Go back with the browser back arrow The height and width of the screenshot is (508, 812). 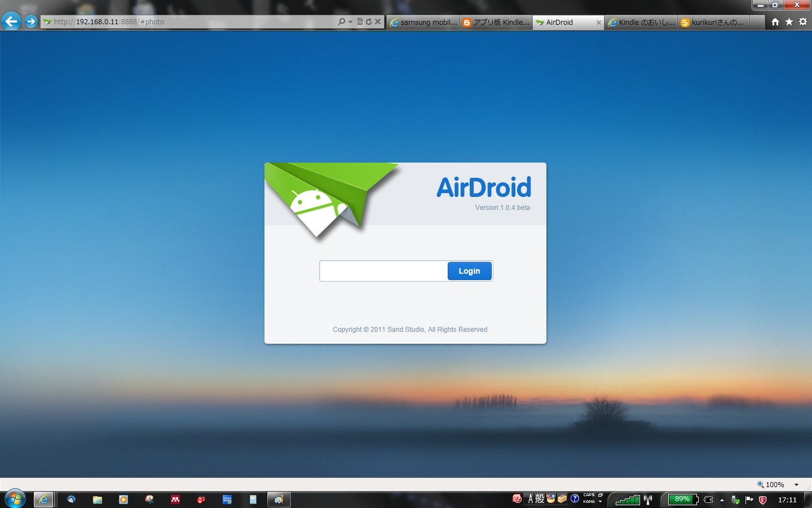[x=11, y=21]
